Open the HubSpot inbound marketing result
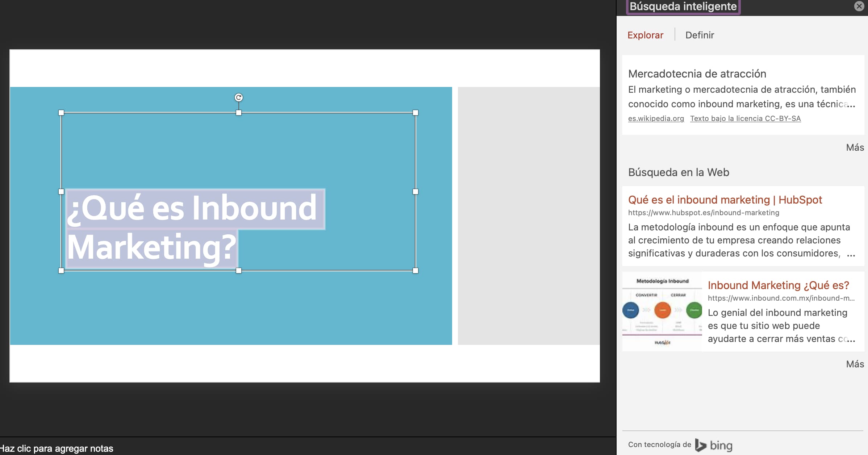Viewport: 868px width, 455px height. coord(725,200)
